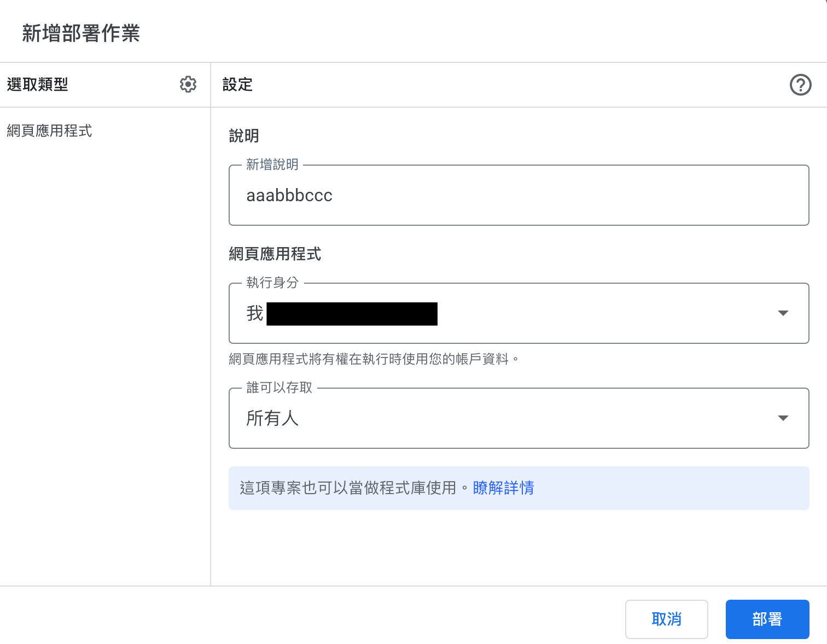Click the 說明 section heading
This screenshot has height=644, width=827.
(x=244, y=136)
